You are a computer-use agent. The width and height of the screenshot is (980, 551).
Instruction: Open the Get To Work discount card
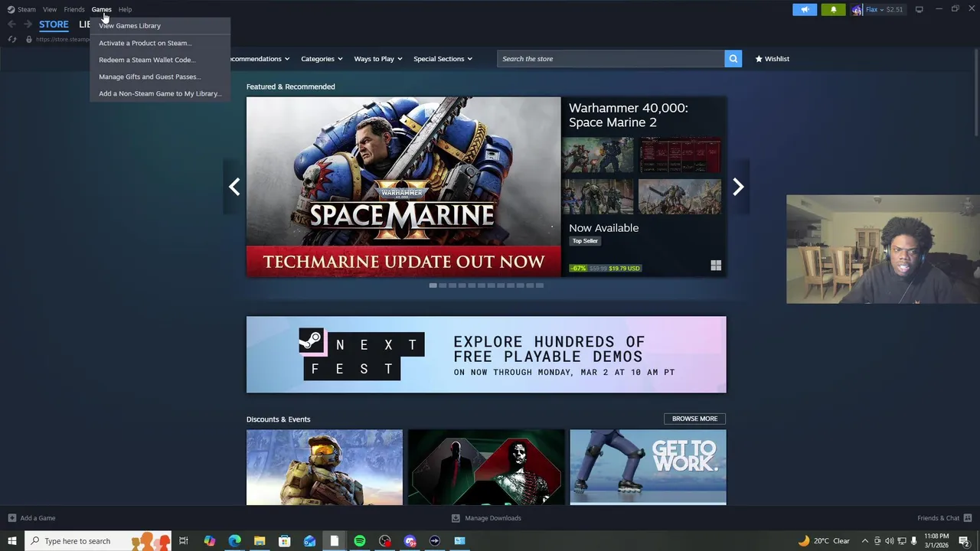point(648,468)
